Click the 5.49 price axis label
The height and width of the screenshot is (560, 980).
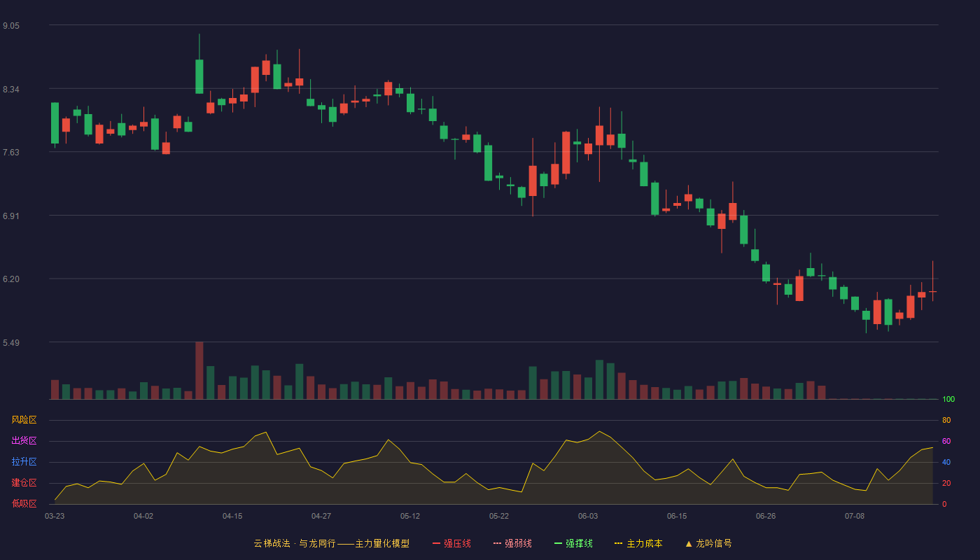point(11,343)
